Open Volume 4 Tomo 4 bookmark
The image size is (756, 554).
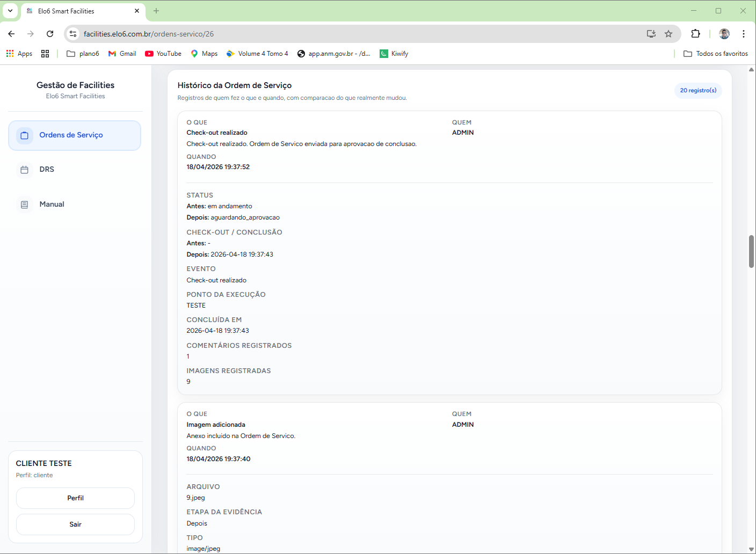pyautogui.click(x=257, y=54)
